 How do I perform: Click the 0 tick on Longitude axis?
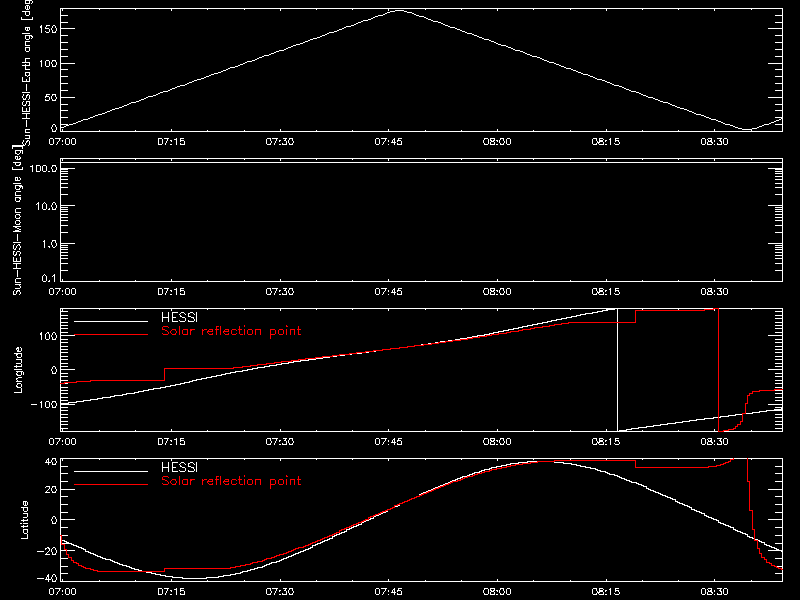[x=54, y=370]
